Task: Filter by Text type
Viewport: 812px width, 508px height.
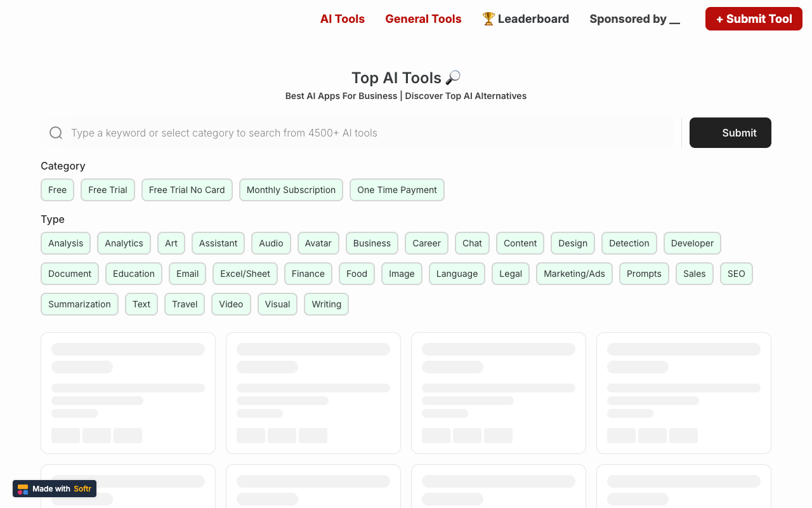Action: 141,304
